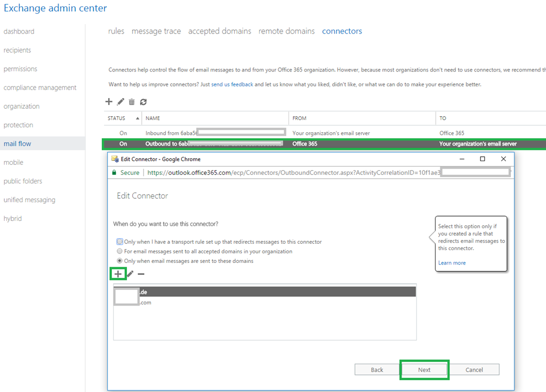Screen dimensions: 546x392
Task: Sort connectors by the STATUS column
Action: [123, 118]
